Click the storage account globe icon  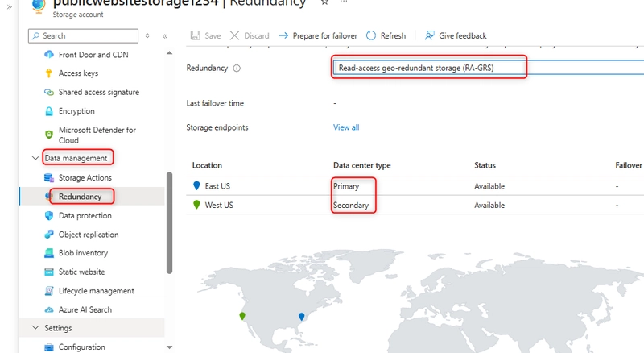pyautogui.click(x=38, y=6)
